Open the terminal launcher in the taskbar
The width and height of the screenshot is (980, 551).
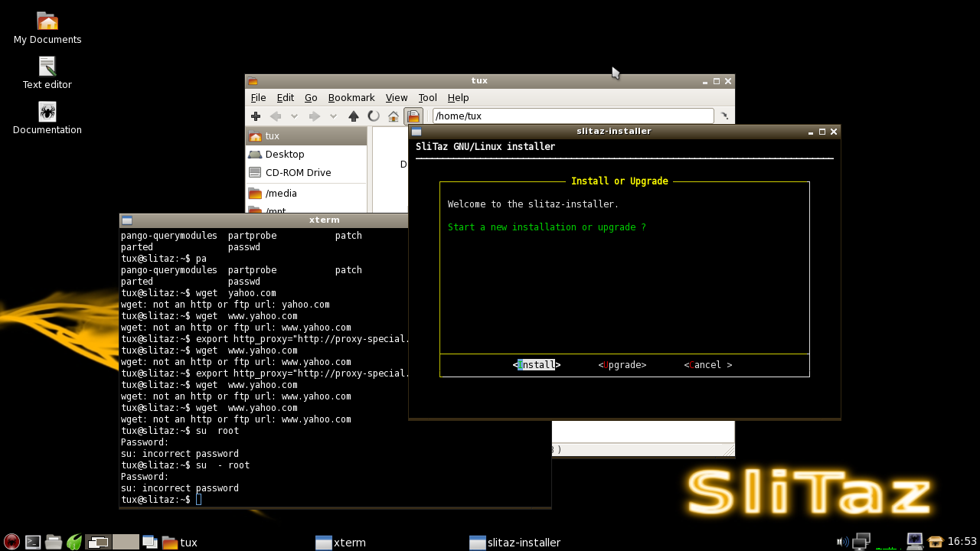tap(33, 542)
